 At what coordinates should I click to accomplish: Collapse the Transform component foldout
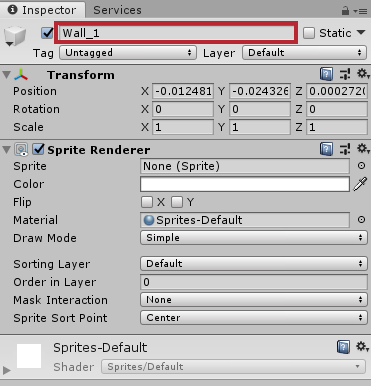6,75
